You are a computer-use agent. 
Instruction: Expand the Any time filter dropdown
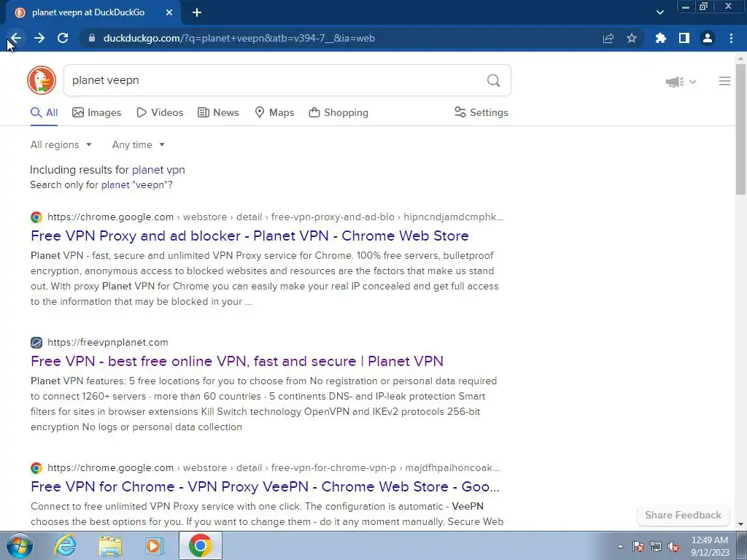click(138, 145)
